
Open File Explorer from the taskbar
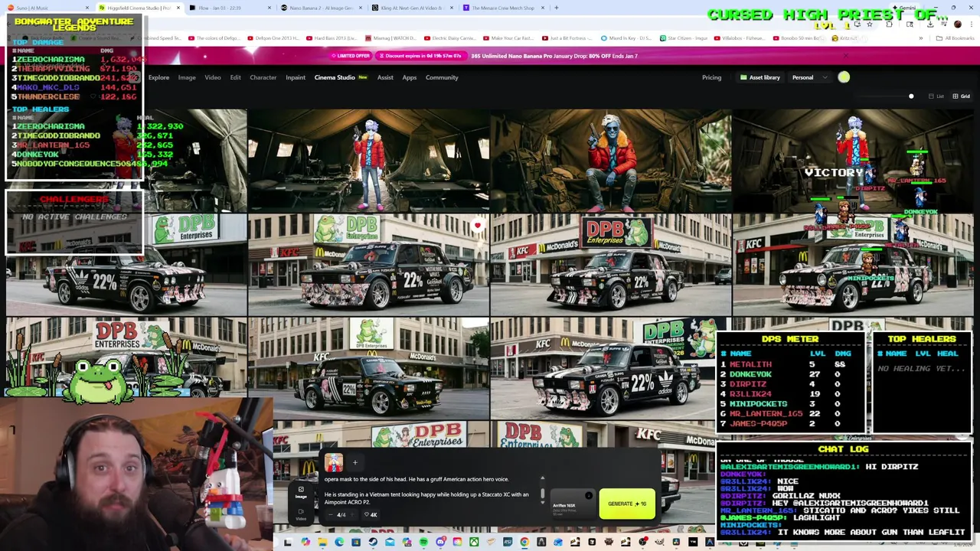point(322,542)
